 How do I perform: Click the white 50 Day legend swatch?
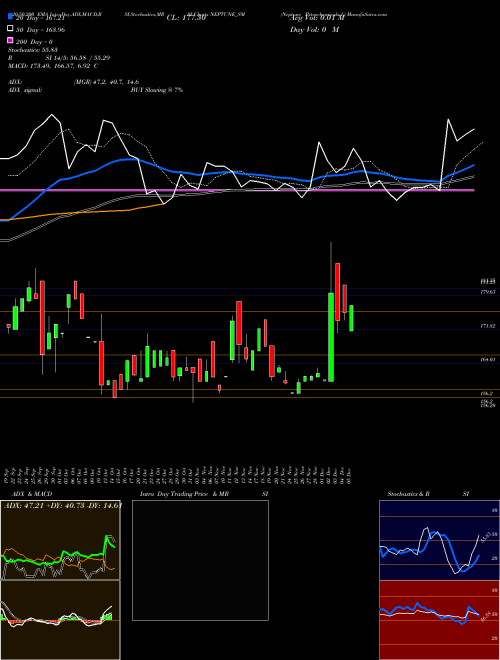click(10, 29)
